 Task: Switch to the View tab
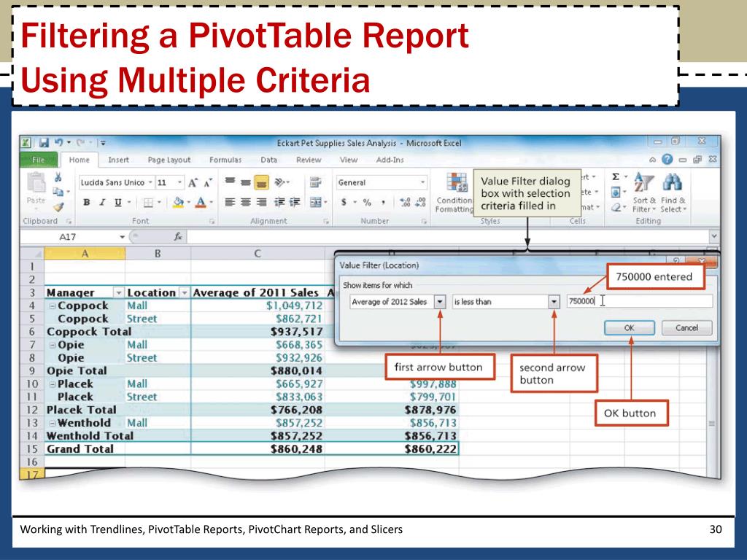[x=348, y=160]
